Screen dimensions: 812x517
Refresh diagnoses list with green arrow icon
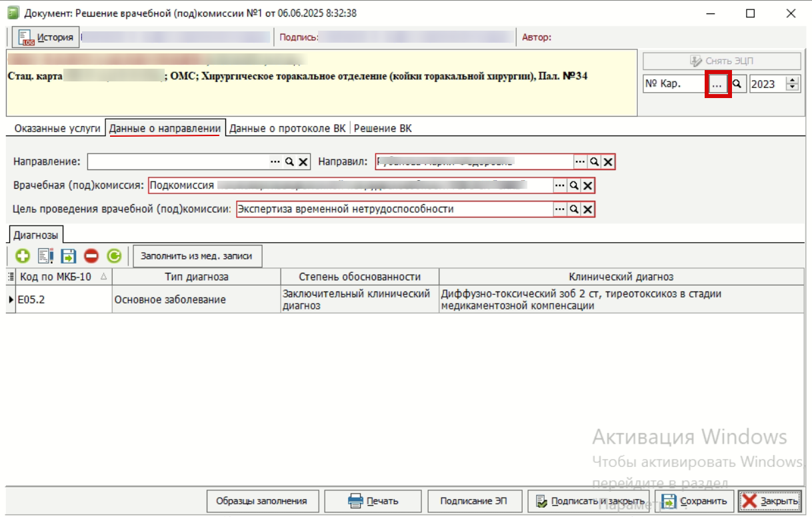(x=114, y=255)
